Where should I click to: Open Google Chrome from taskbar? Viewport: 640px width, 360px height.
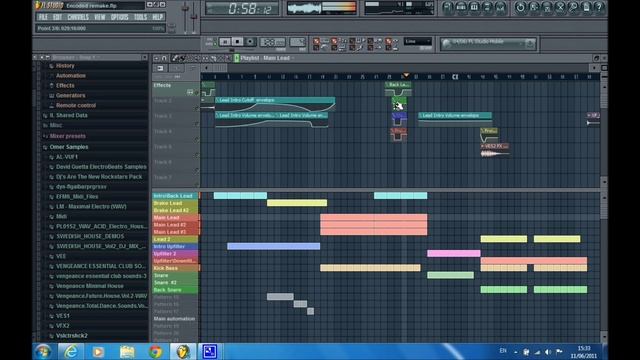pos(155,351)
